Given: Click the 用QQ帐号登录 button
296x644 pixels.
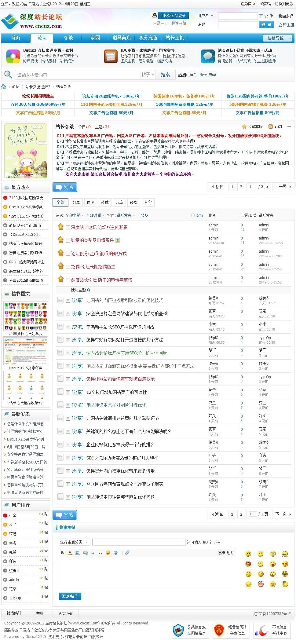Looking at the screenshot, I should [x=170, y=16].
